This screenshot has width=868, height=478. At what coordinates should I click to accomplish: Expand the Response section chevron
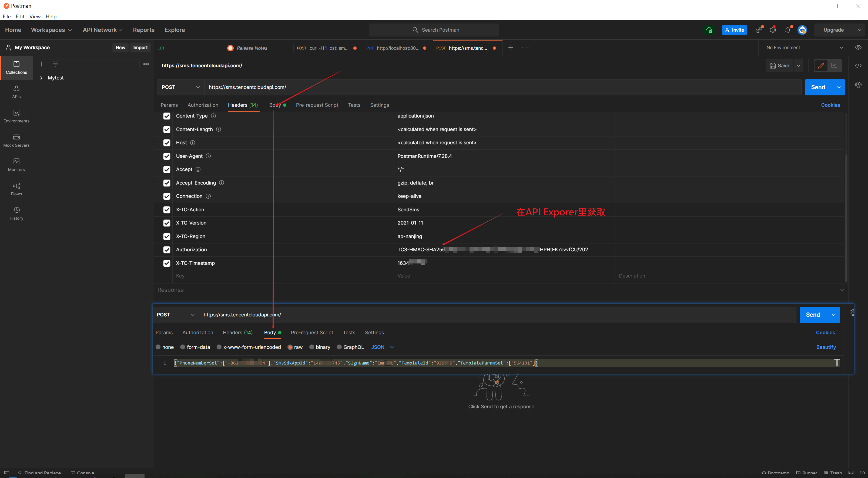tap(842, 290)
